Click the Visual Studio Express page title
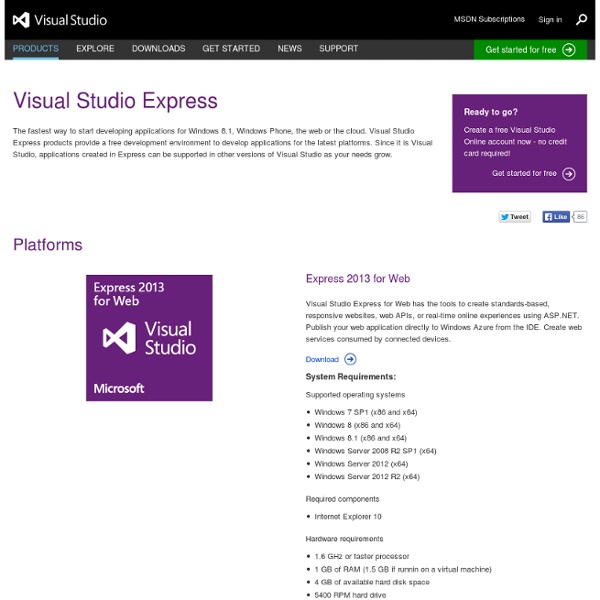600x600 pixels. tap(115, 101)
